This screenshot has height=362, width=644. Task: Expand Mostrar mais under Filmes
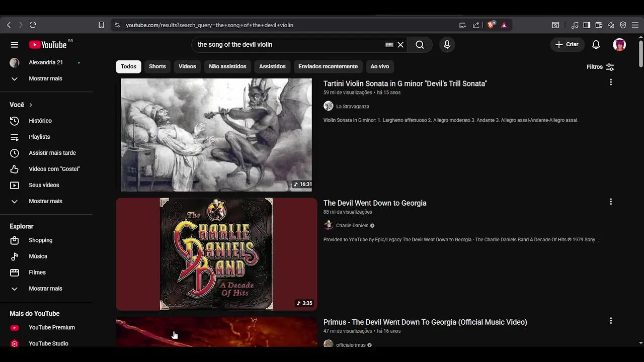point(46,289)
